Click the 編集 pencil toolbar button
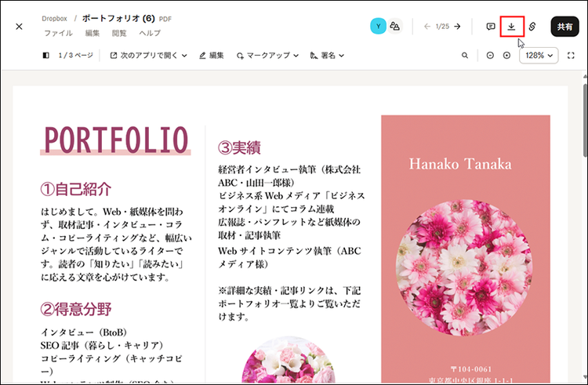 coord(212,56)
